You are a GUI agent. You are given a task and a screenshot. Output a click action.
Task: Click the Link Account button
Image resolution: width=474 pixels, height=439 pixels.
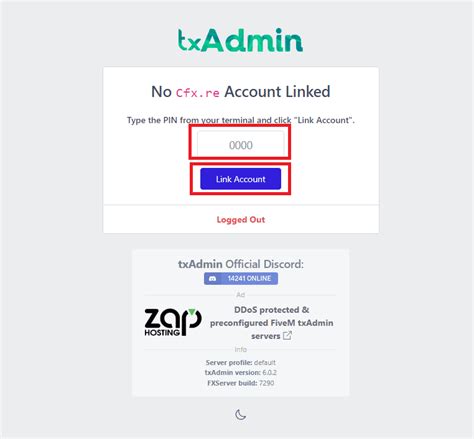pyautogui.click(x=240, y=179)
